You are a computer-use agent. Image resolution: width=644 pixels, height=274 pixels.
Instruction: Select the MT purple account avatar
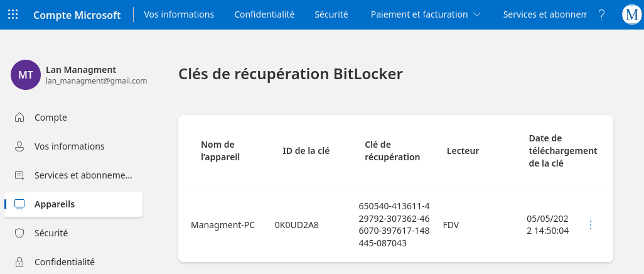pos(26,75)
